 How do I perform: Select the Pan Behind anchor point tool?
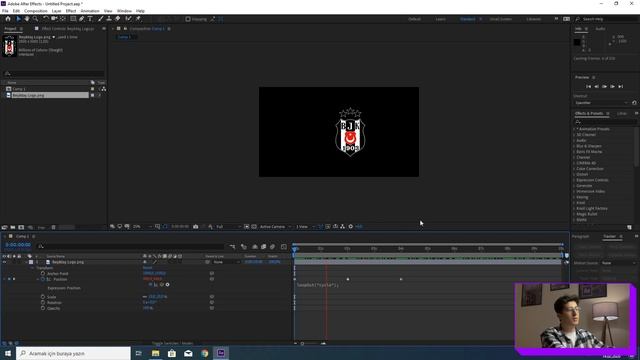tap(62, 19)
